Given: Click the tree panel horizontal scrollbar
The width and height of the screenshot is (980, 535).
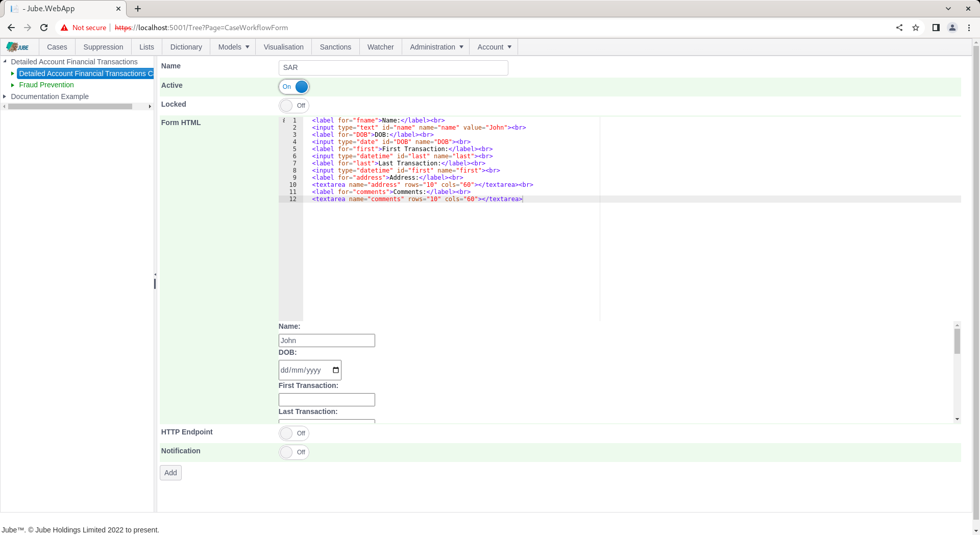Looking at the screenshot, I should 70,107.
